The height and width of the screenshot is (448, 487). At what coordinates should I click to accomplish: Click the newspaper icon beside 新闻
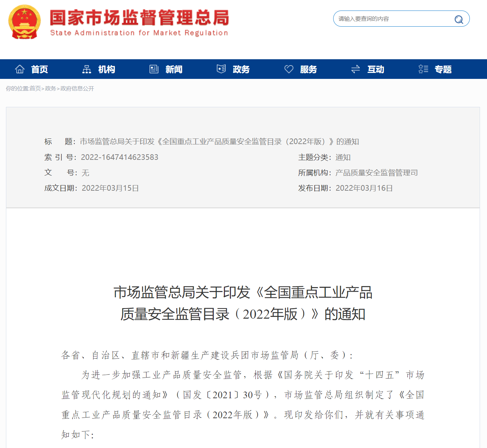[x=154, y=69]
